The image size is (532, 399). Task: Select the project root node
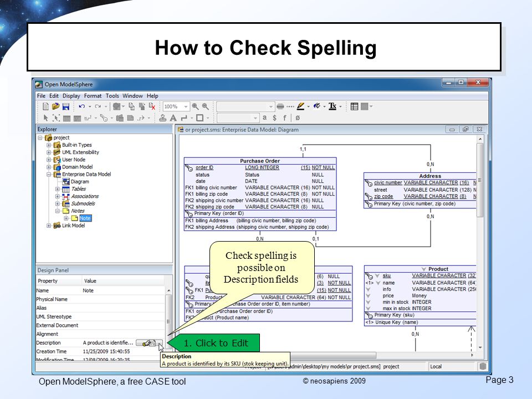tap(62, 138)
